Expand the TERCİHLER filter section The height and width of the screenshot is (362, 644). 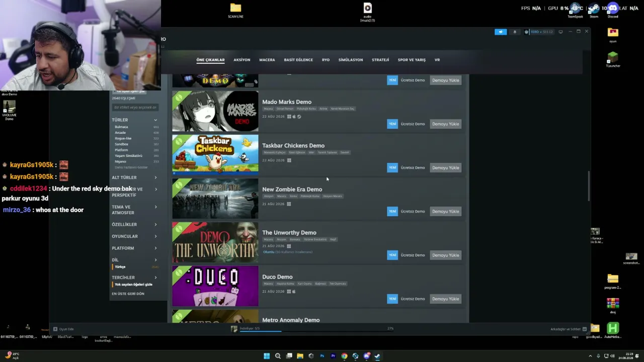[135, 278]
